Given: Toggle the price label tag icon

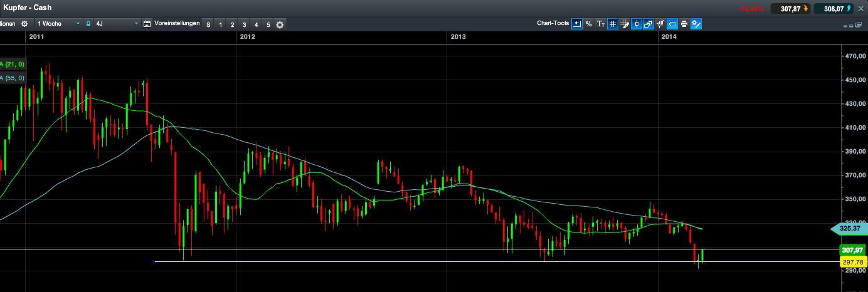Looking at the screenshot, I should click(x=672, y=24).
